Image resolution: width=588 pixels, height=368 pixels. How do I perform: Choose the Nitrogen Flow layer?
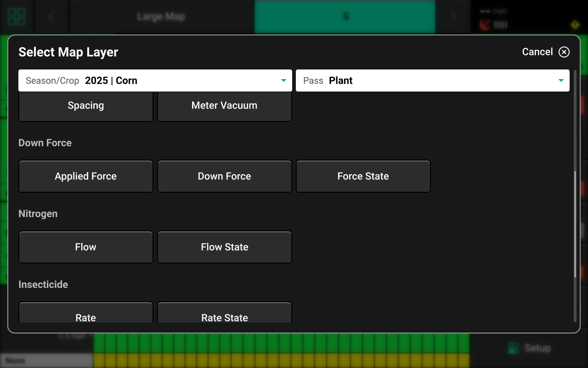point(86,247)
